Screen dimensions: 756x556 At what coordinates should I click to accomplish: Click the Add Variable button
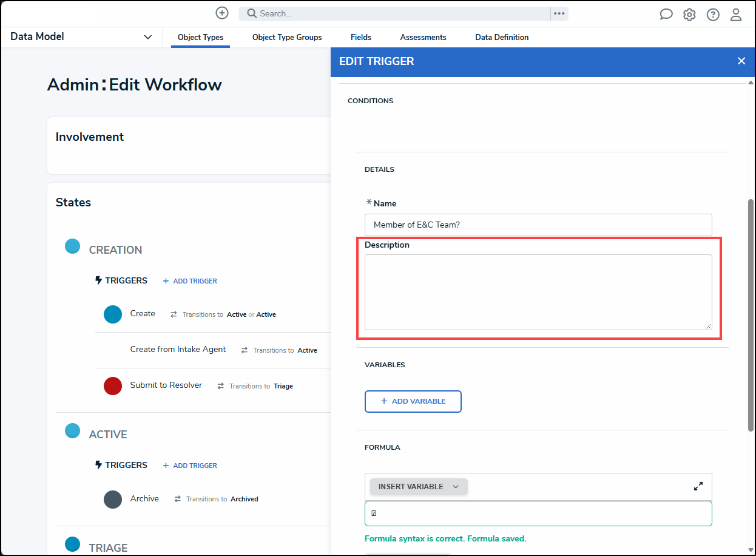coord(413,401)
